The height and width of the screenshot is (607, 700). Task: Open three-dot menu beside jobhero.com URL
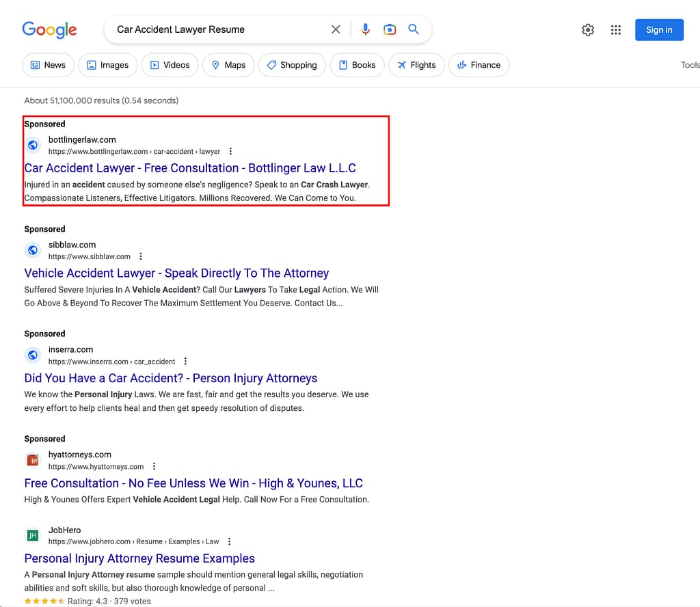(229, 541)
